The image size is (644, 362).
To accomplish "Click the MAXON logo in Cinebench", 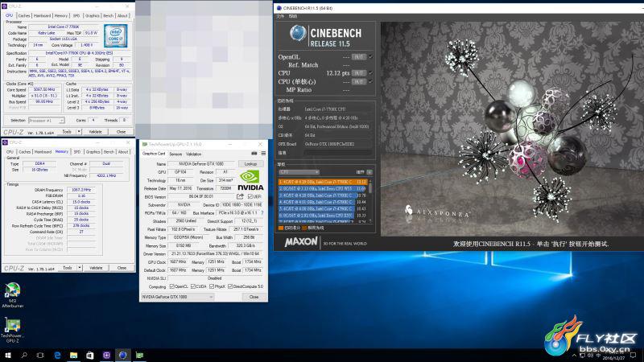I will coord(301,242).
